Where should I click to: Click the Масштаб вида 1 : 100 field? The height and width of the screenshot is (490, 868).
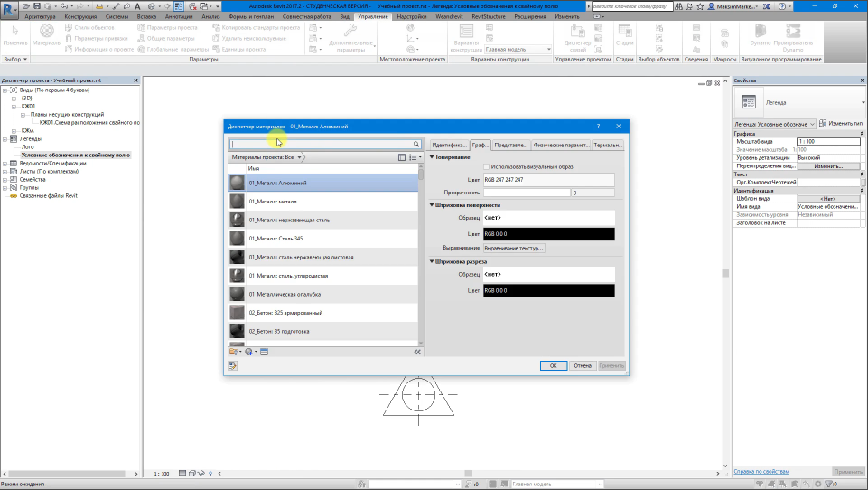[828, 142]
